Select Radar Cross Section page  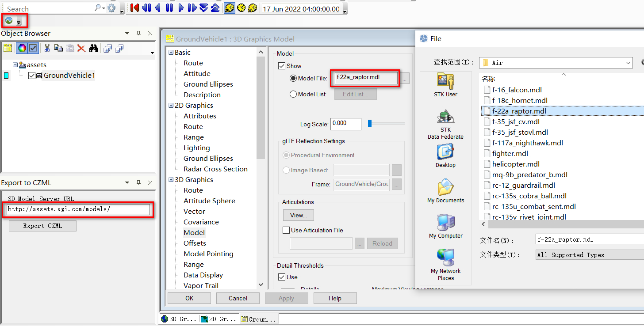[215, 169]
